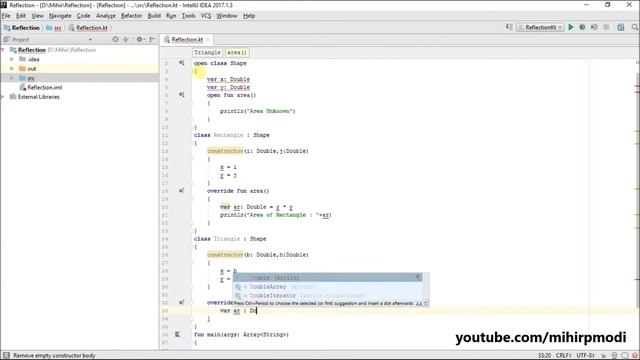Click area() structure breadcrumb
Screen dimensions: 640x360
coord(237,52)
